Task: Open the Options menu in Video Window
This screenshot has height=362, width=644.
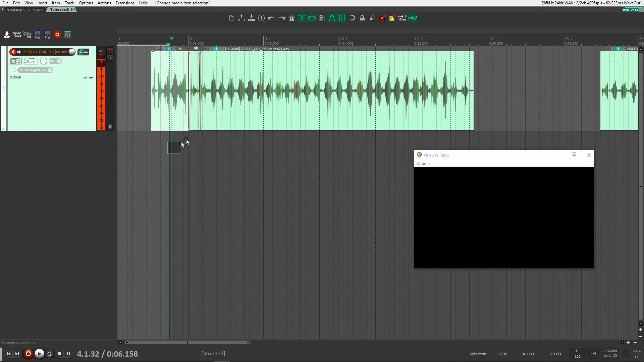Action: [x=423, y=164]
